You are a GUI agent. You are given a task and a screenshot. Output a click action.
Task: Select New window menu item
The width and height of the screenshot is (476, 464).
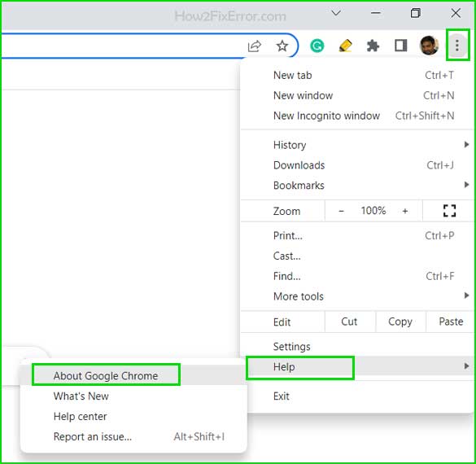click(357, 95)
